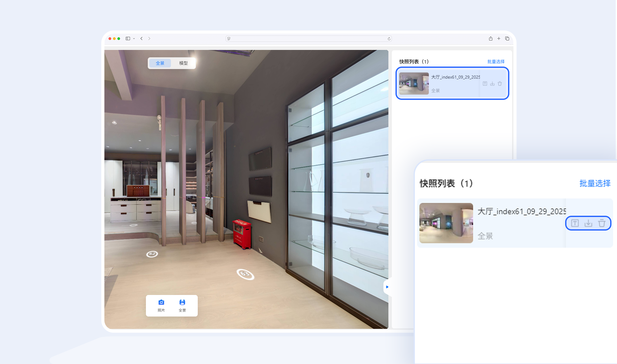Open the browser share icon

point(491,39)
